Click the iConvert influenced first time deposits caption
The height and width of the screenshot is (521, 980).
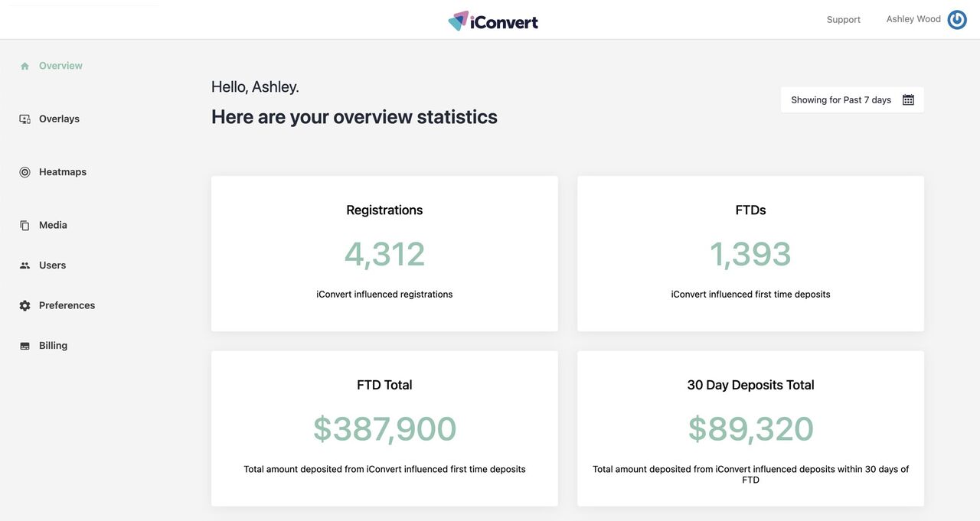pyautogui.click(x=750, y=295)
